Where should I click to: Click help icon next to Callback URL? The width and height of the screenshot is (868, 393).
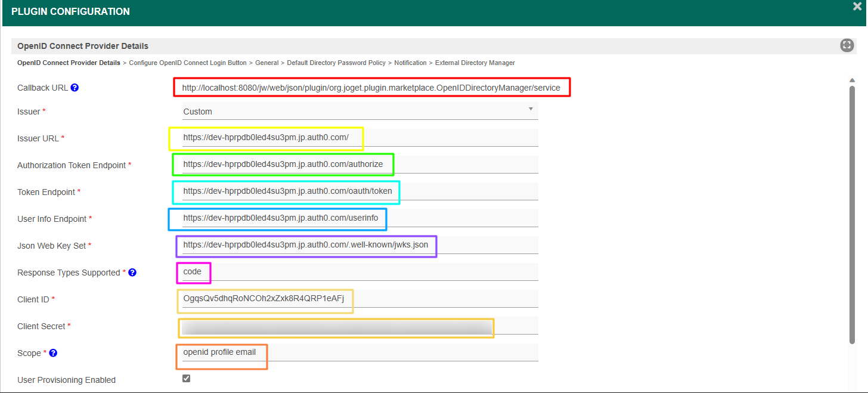(75, 88)
